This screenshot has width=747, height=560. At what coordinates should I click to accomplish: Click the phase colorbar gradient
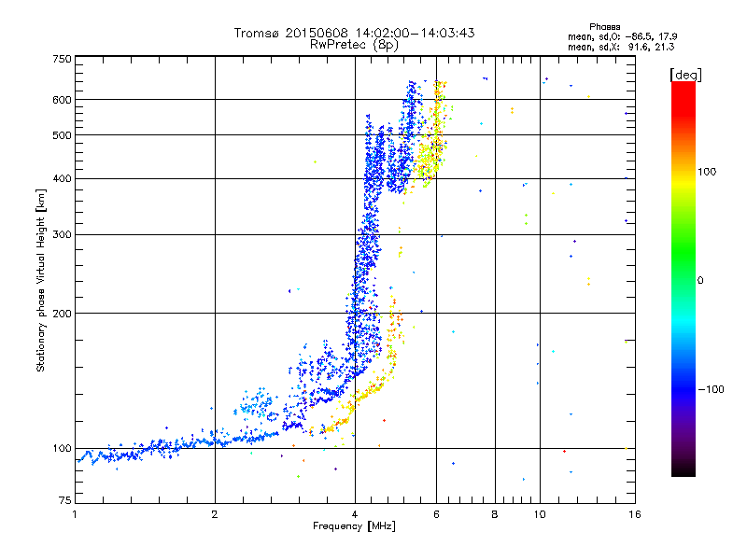tap(684, 278)
